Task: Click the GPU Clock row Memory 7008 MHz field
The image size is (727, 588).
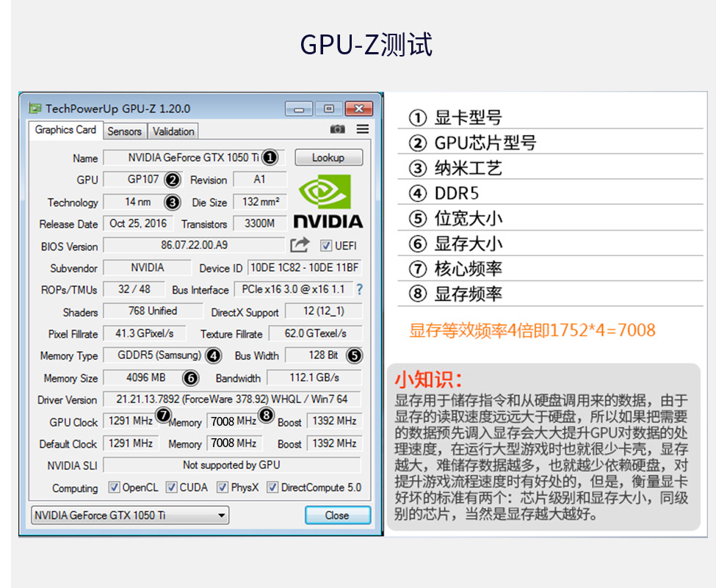Action: (x=234, y=421)
